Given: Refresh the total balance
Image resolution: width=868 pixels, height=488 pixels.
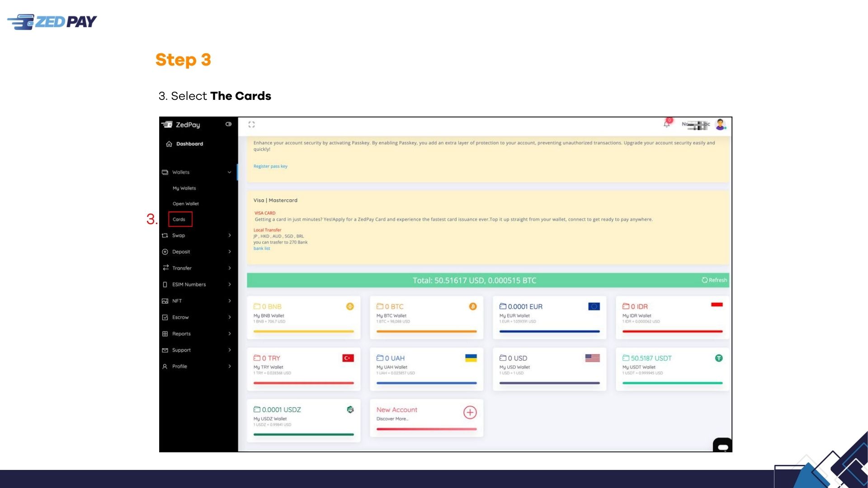Looking at the screenshot, I should click(714, 280).
